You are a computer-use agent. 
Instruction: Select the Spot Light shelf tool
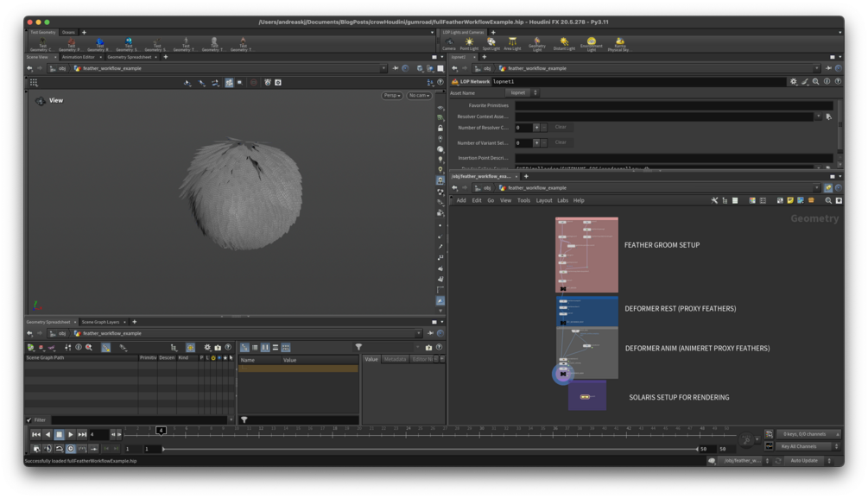pyautogui.click(x=491, y=43)
